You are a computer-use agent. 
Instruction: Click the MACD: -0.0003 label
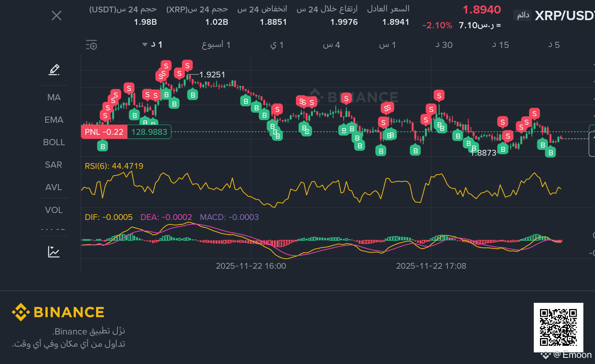point(229,217)
